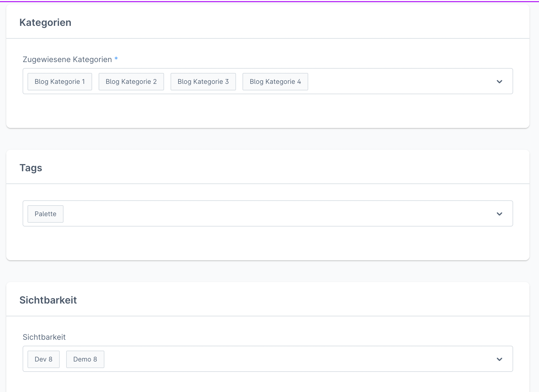Expand the Zugewiesene Kategorien dropdown chevron
The image size is (539, 392).
point(499,82)
